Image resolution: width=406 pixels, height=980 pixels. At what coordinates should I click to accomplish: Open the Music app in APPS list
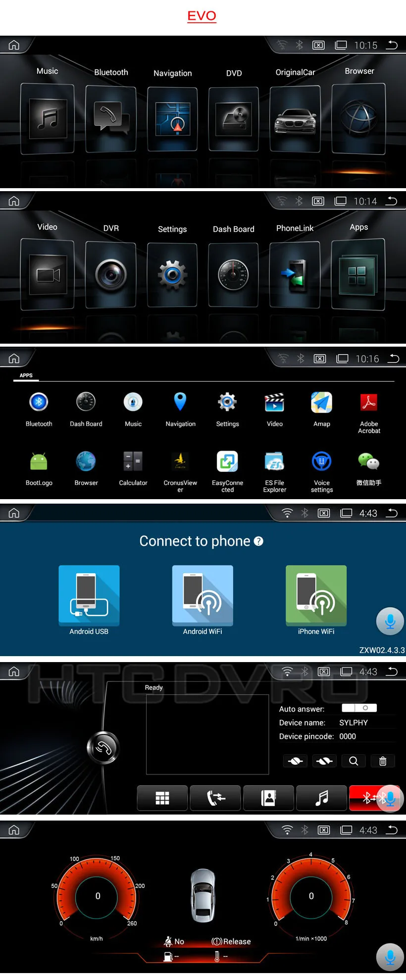[133, 409]
